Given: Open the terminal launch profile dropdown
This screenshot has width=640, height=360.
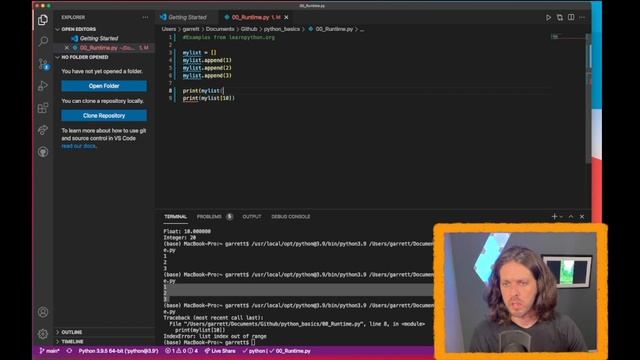Looking at the screenshot, I should click(x=562, y=217).
